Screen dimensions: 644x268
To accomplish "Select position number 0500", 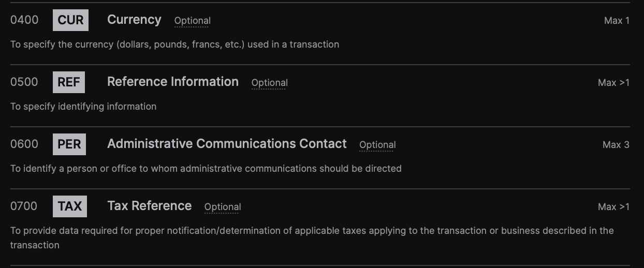I will [x=24, y=82].
